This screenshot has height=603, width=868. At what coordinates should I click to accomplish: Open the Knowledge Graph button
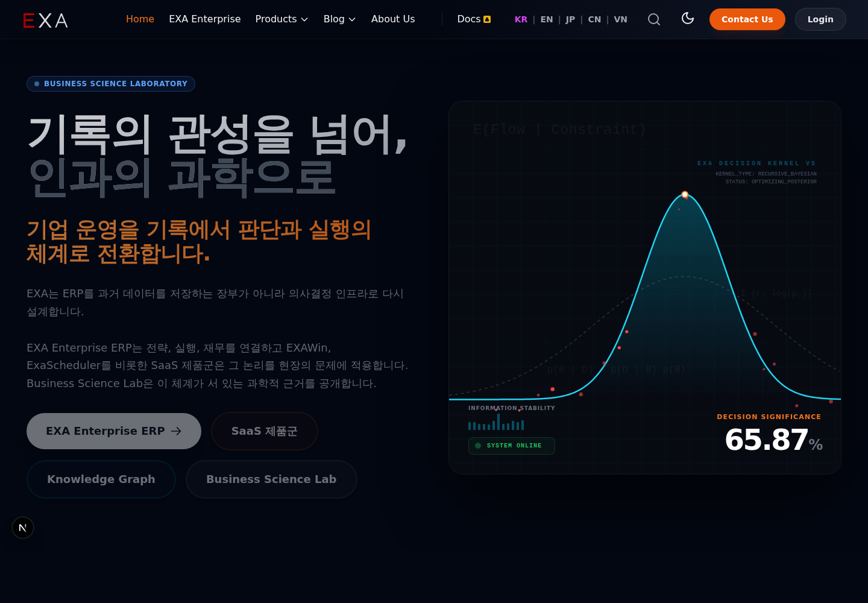click(101, 479)
